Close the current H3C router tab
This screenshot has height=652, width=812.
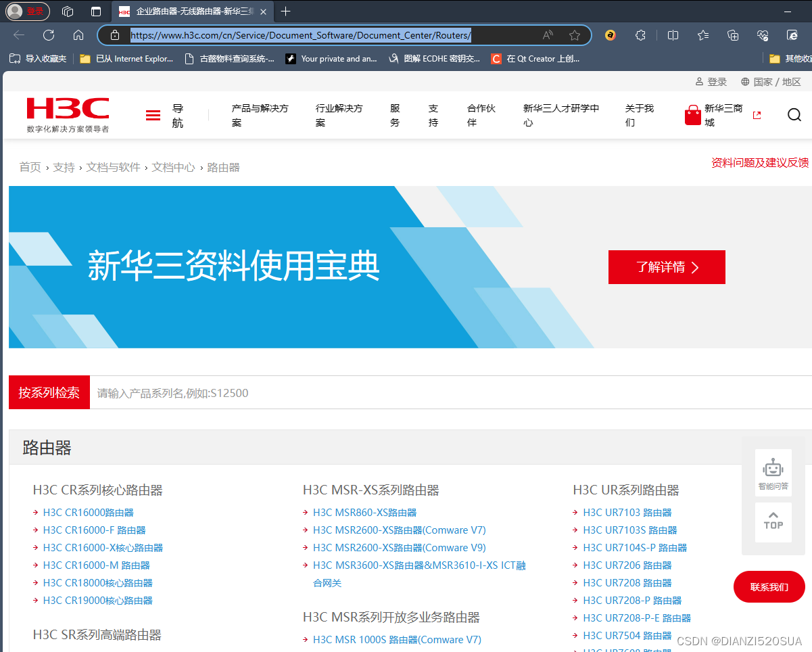coord(264,11)
